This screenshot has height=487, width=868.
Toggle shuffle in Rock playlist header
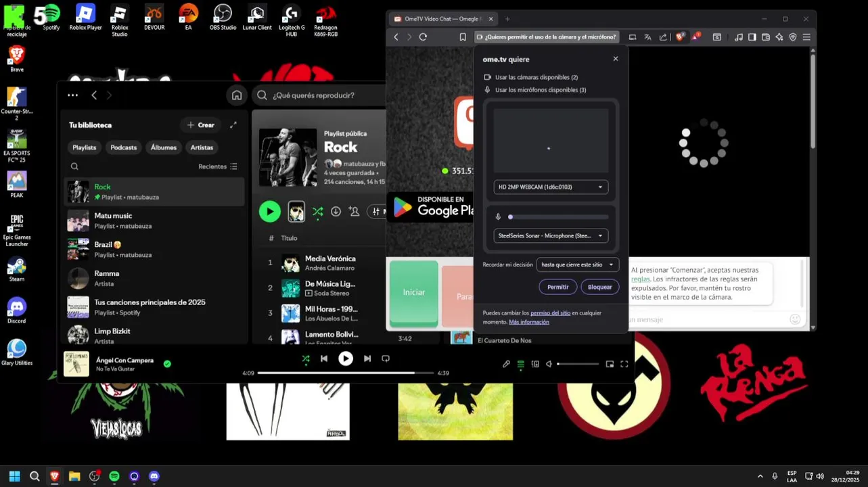coord(317,212)
